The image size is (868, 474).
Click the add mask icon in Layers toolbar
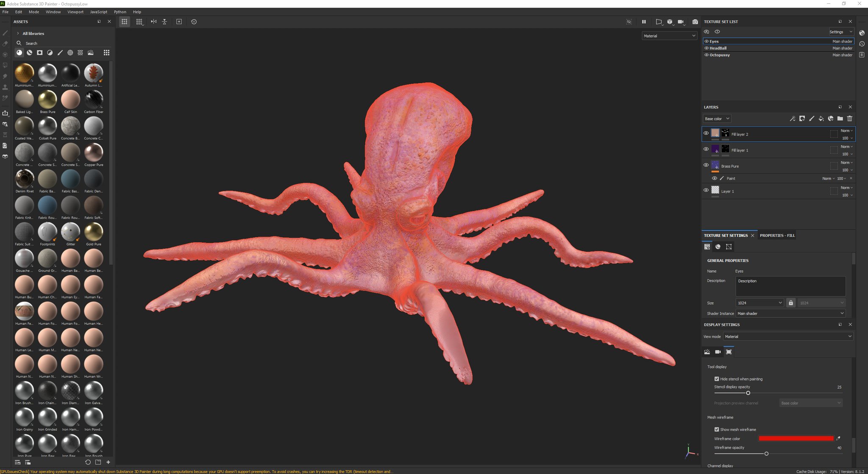click(x=802, y=119)
